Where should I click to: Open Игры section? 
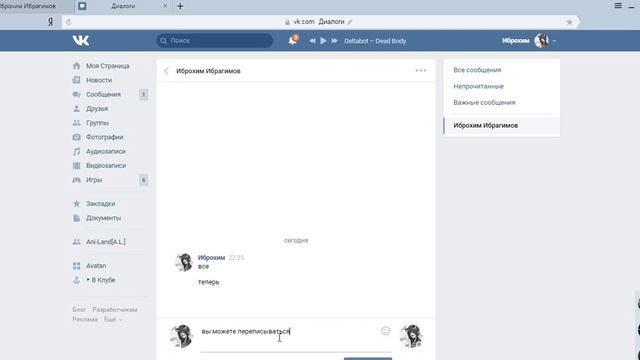(x=94, y=180)
